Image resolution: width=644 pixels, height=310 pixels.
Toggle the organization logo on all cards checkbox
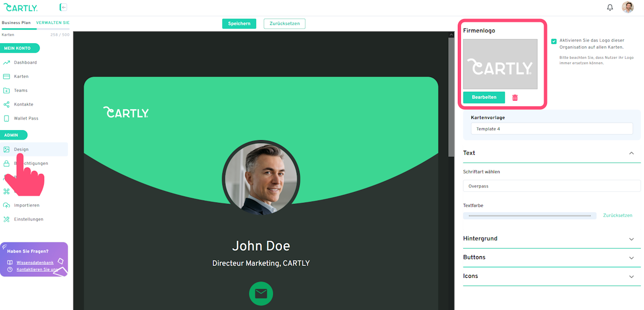(x=554, y=41)
